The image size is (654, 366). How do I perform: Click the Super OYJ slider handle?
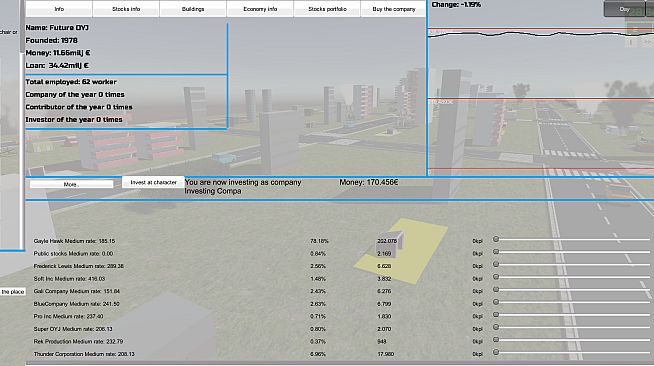tap(496, 327)
